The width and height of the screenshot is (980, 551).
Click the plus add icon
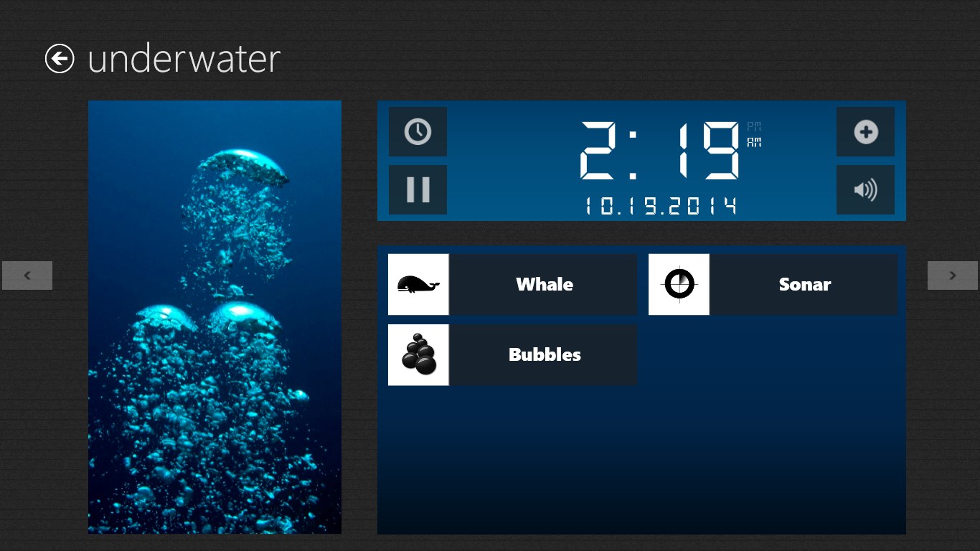point(865,132)
